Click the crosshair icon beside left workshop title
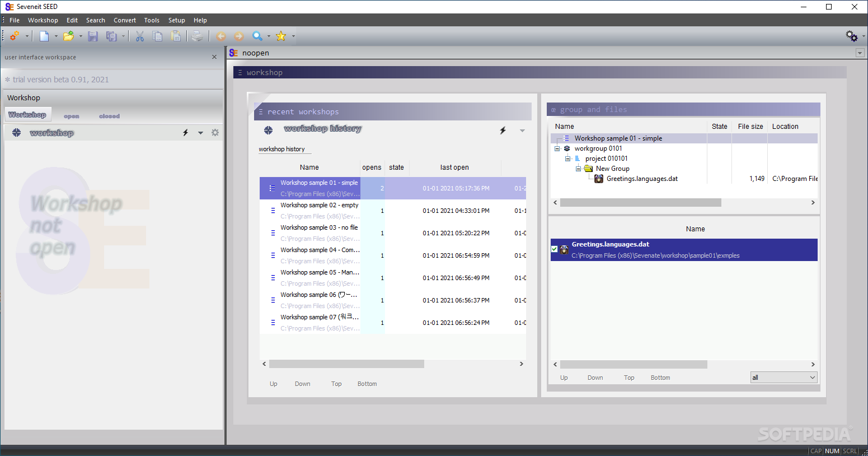The width and height of the screenshot is (868, 456). pos(16,133)
